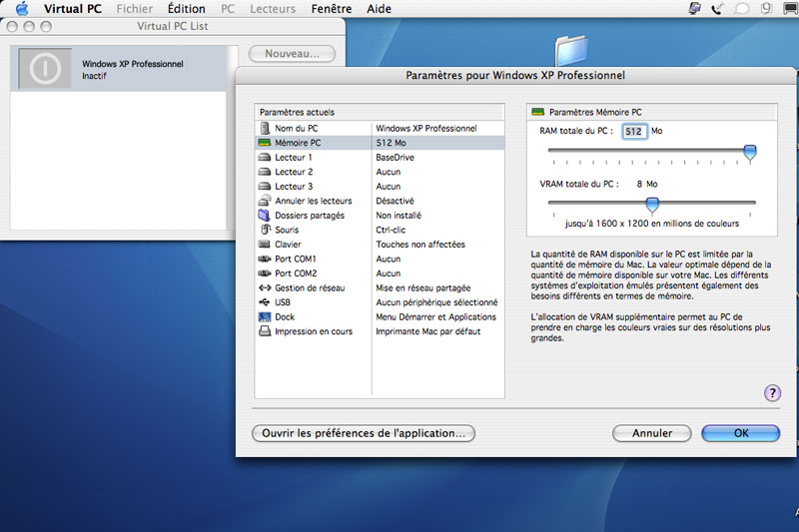The height and width of the screenshot is (532, 799).
Task: Click the Souris mouse icon
Action: click(265, 230)
